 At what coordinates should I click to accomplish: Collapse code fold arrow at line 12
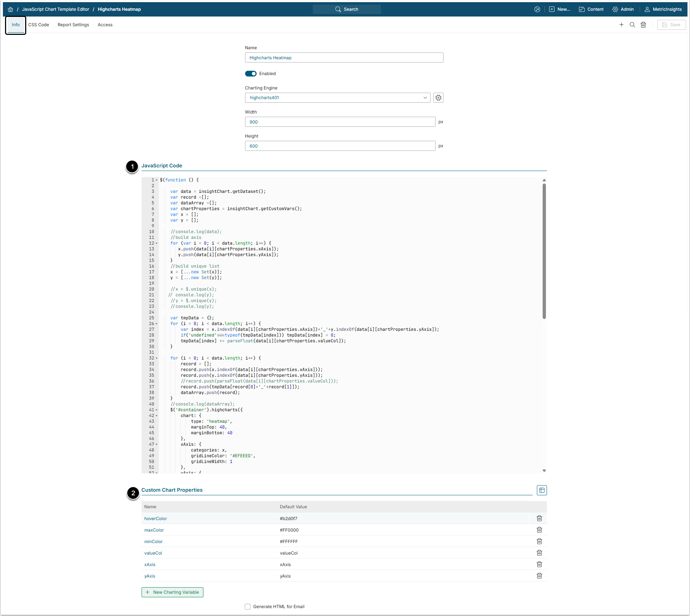coord(157,244)
